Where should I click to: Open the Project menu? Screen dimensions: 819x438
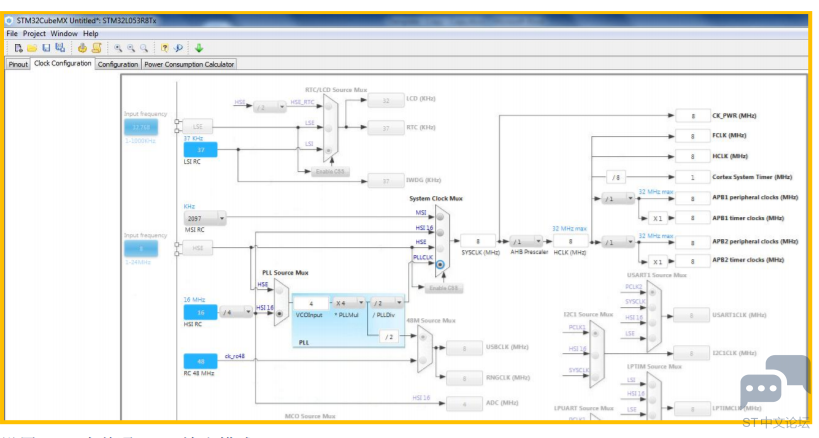pos(34,33)
